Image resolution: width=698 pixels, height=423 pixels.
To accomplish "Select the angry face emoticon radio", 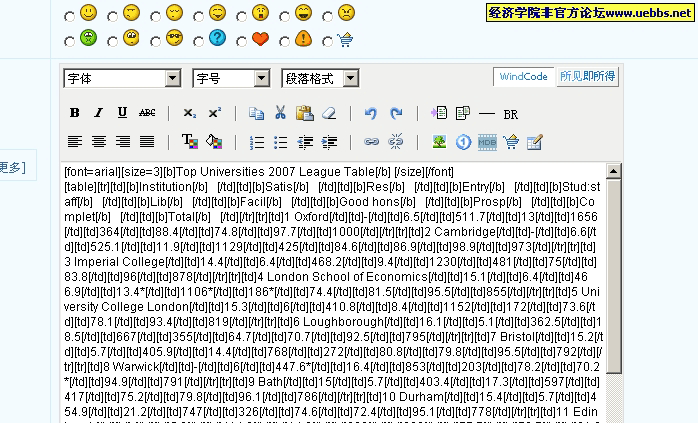I will point(327,17).
